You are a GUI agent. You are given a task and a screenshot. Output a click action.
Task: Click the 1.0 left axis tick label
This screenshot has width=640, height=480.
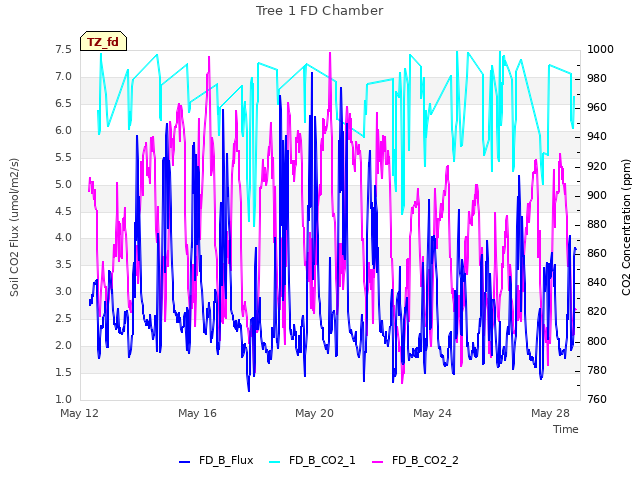(x=64, y=399)
